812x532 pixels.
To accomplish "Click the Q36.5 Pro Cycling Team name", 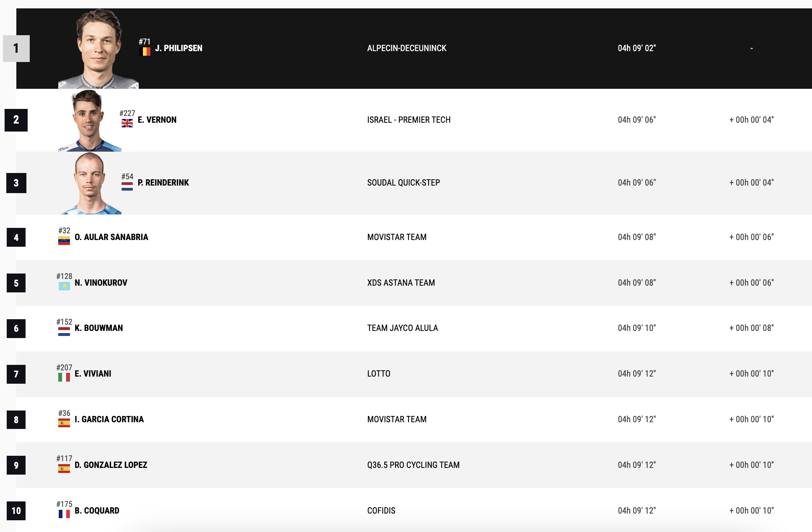I will [414, 465].
